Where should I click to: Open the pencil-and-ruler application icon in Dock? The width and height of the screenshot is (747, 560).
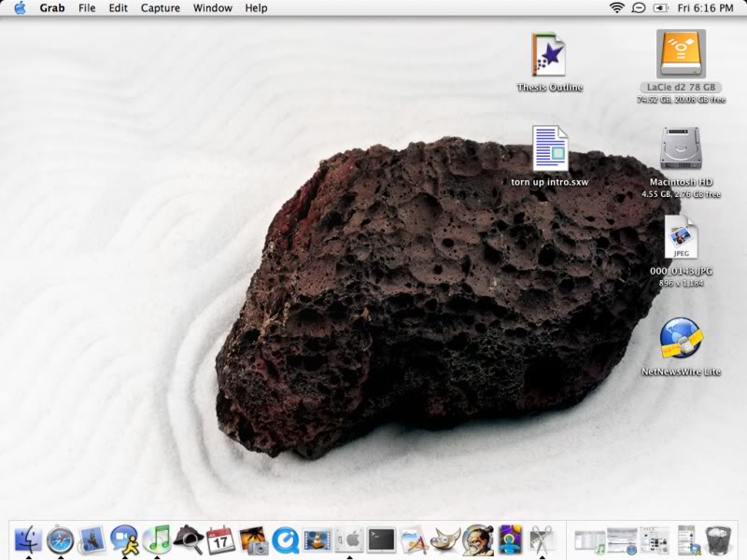(414, 540)
